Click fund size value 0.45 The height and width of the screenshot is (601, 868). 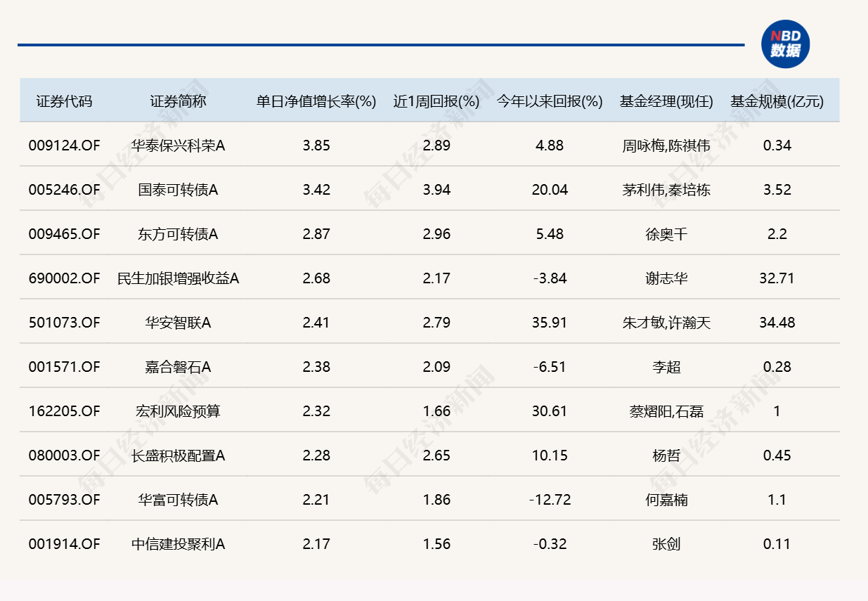coord(777,455)
